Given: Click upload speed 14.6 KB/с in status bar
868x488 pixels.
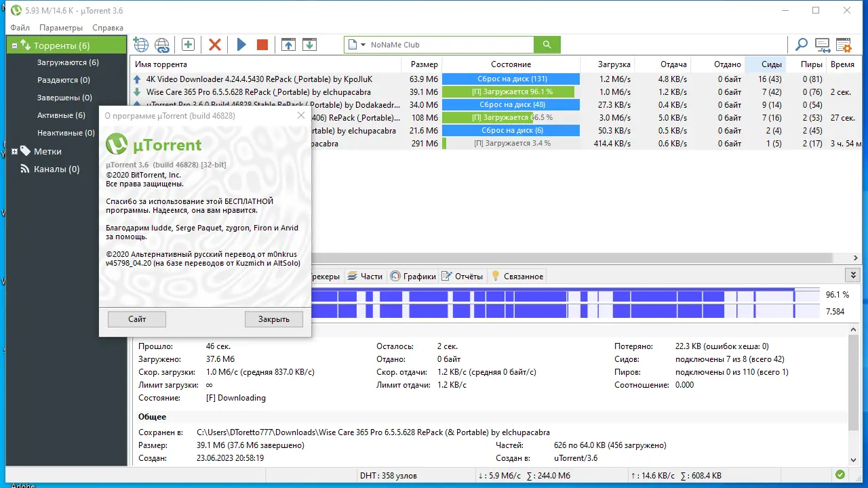Looking at the screenshot, I should (x=652, y=475).
